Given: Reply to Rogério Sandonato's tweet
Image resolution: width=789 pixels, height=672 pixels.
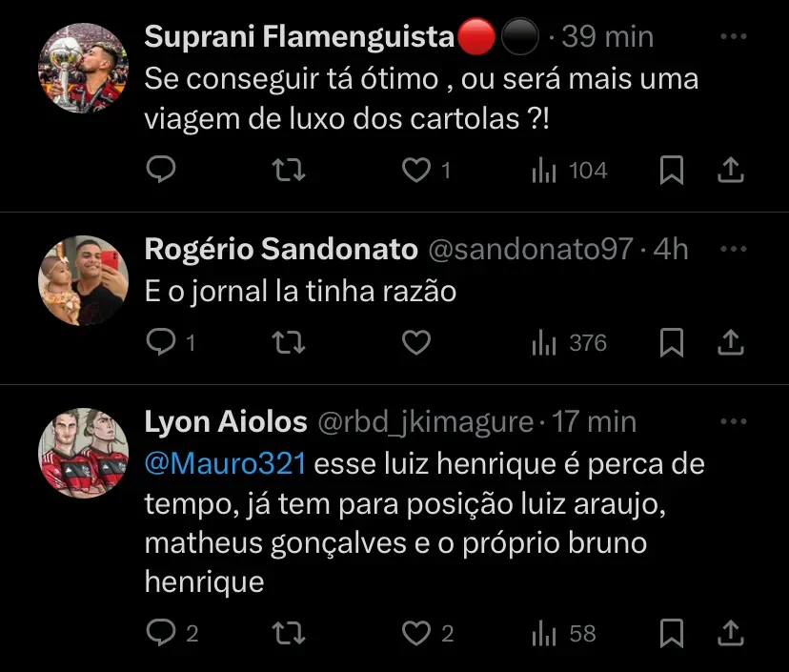Looking at the screenshot, I should 161,342.
